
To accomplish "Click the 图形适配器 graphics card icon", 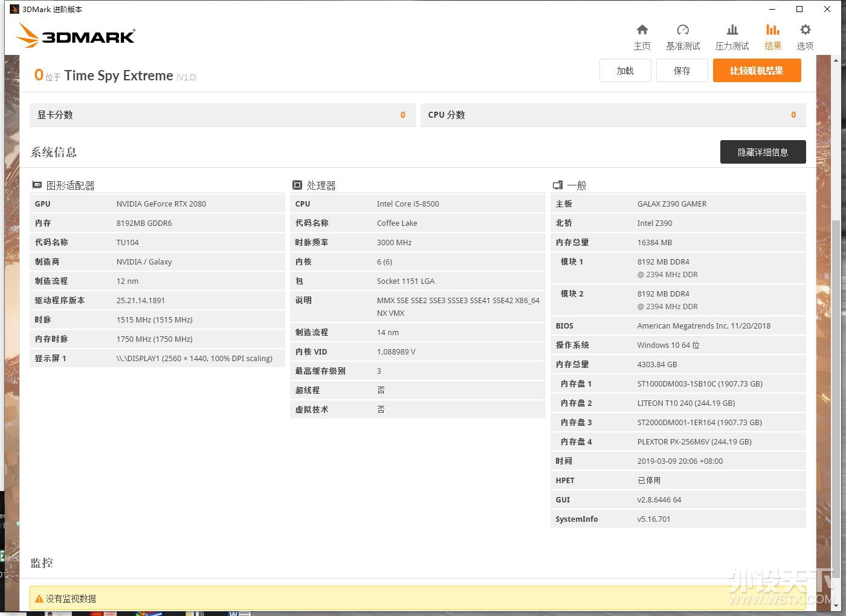I will (37, 185).
